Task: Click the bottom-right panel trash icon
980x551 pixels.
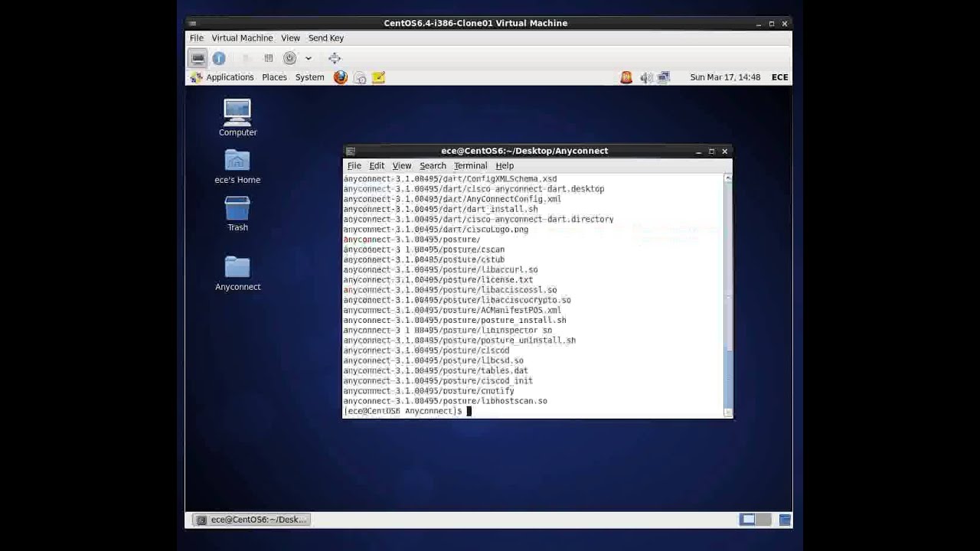Action: (785, 520)
